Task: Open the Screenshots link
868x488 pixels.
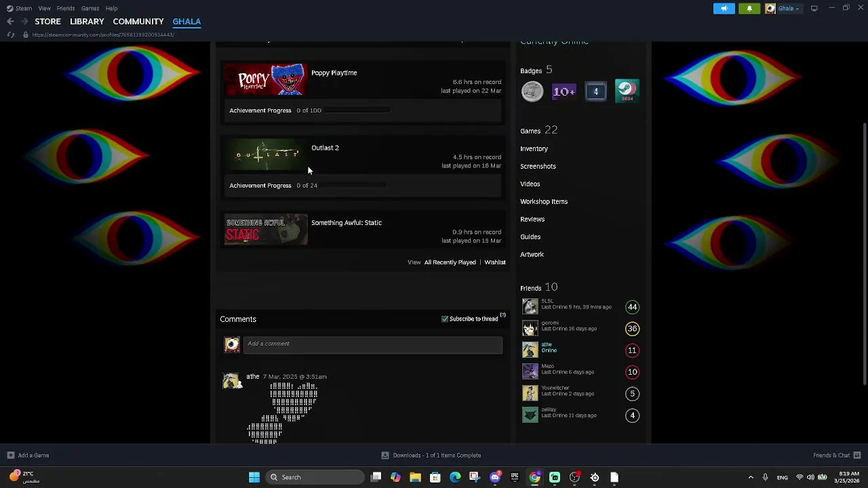Action: (x=538, y=166)
